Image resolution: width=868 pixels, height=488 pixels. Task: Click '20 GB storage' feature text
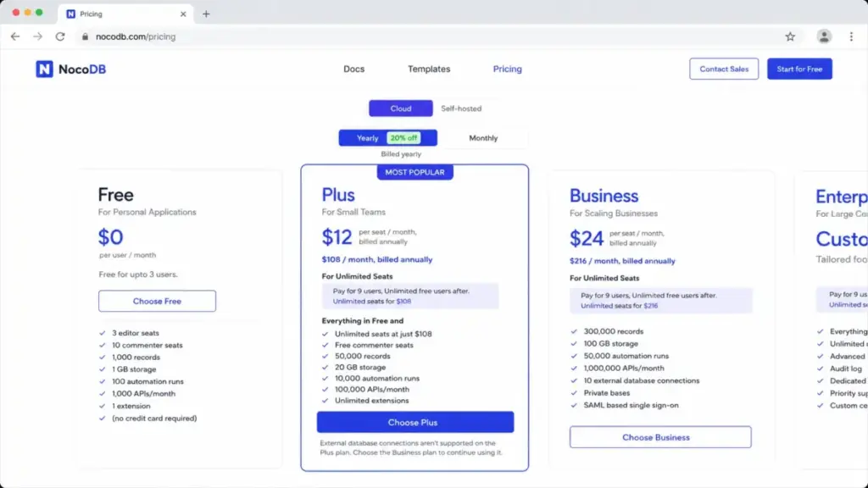360,368
